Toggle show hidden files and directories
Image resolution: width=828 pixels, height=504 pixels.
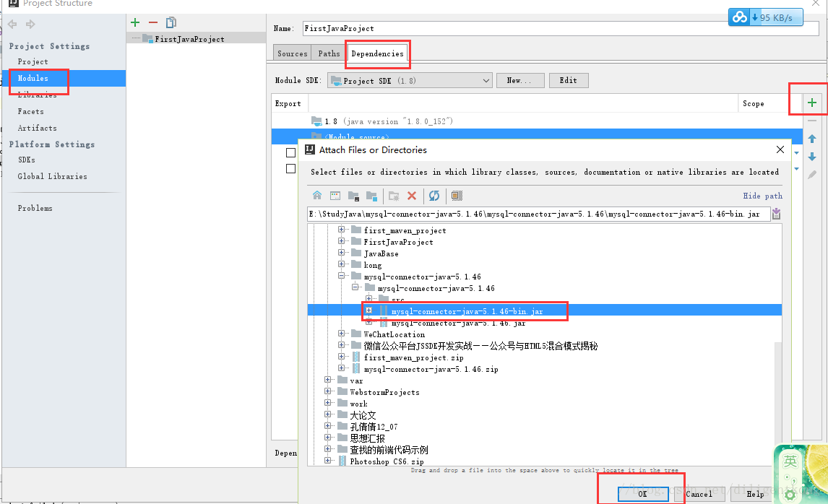coord(457,196)
